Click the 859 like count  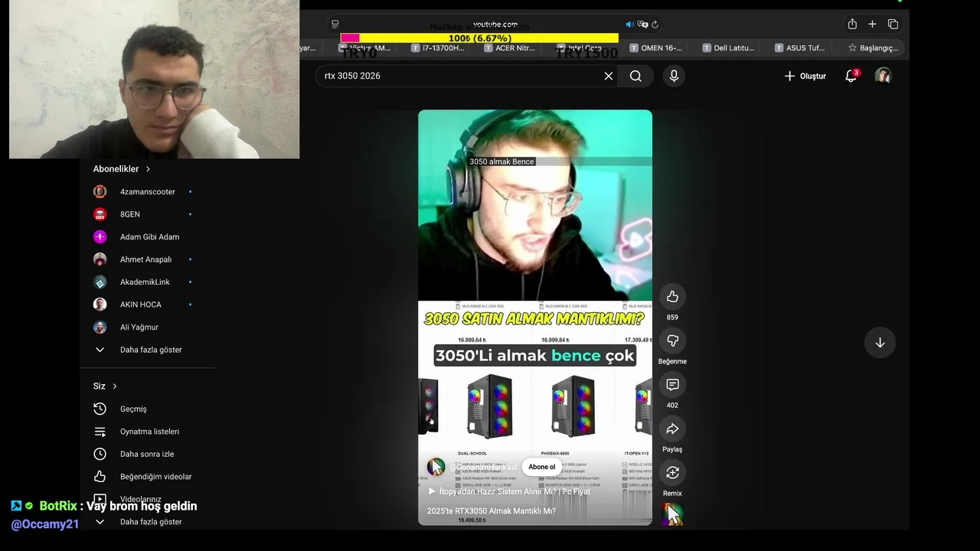tap(672, 317)
